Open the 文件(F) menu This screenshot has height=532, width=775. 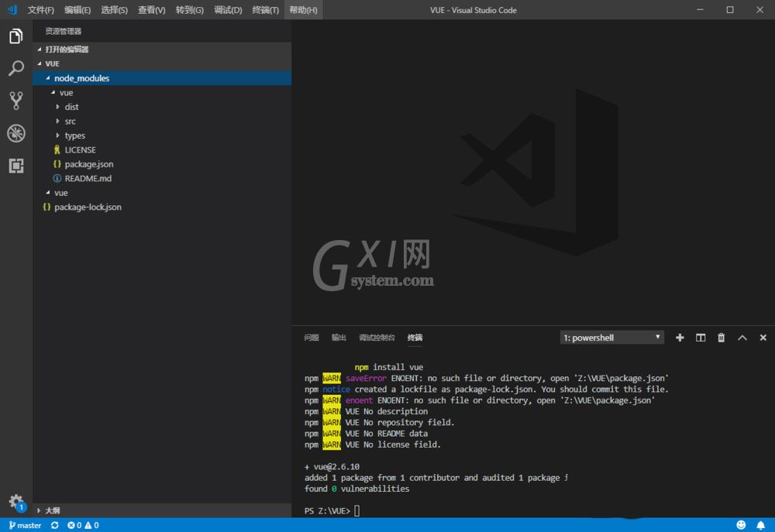(40, 10)
